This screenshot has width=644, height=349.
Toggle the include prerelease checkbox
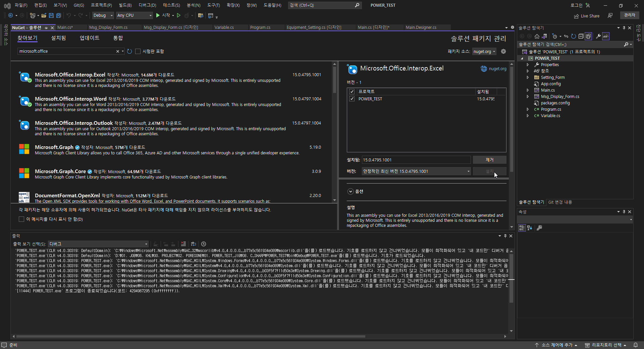[138, 51]
